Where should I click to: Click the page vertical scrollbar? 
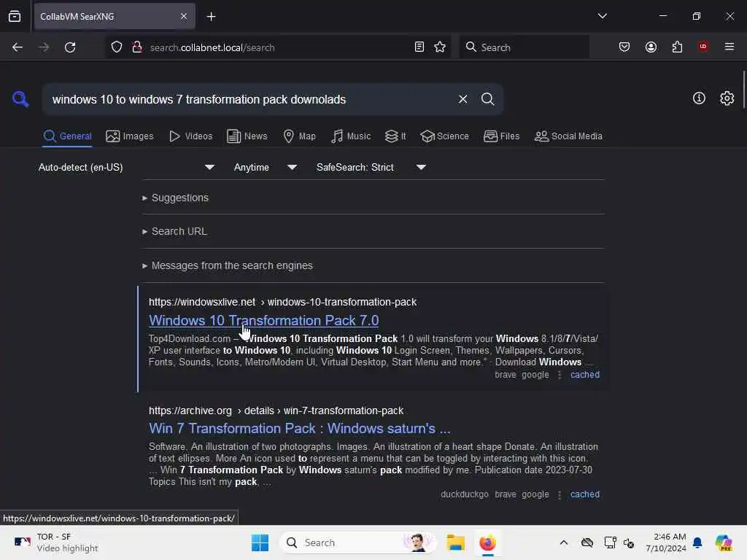tap(743, 90)
